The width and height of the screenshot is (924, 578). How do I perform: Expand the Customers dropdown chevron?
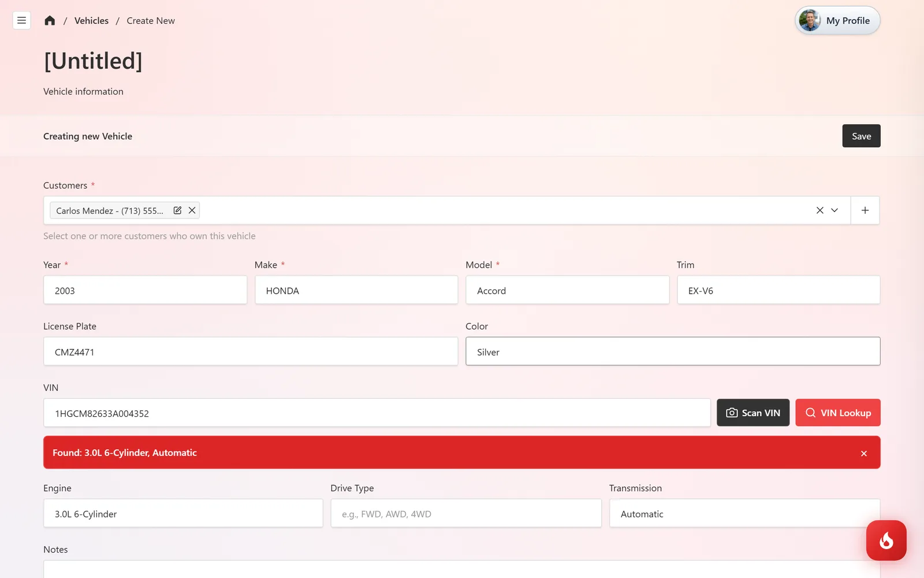coord(834,210)
